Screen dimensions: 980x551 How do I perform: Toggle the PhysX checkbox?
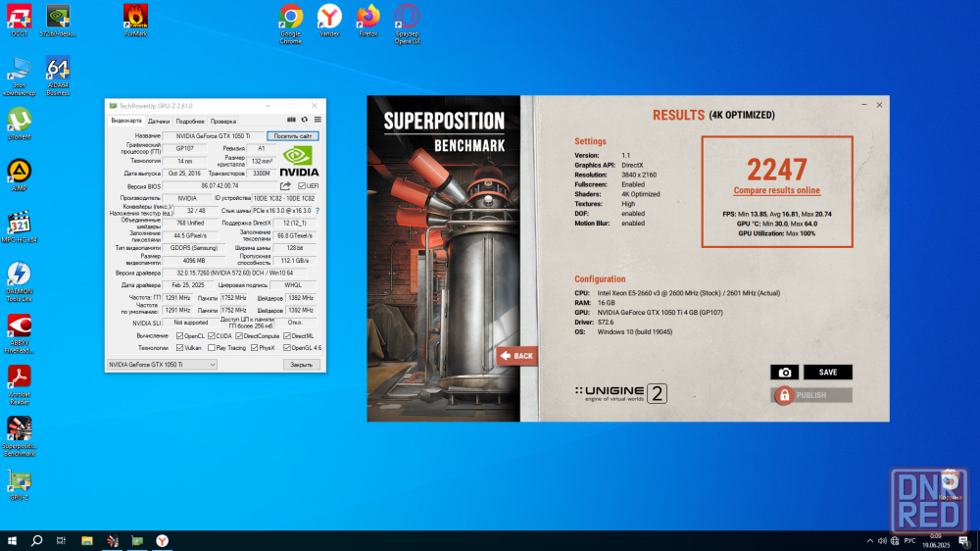pos(255,348)
